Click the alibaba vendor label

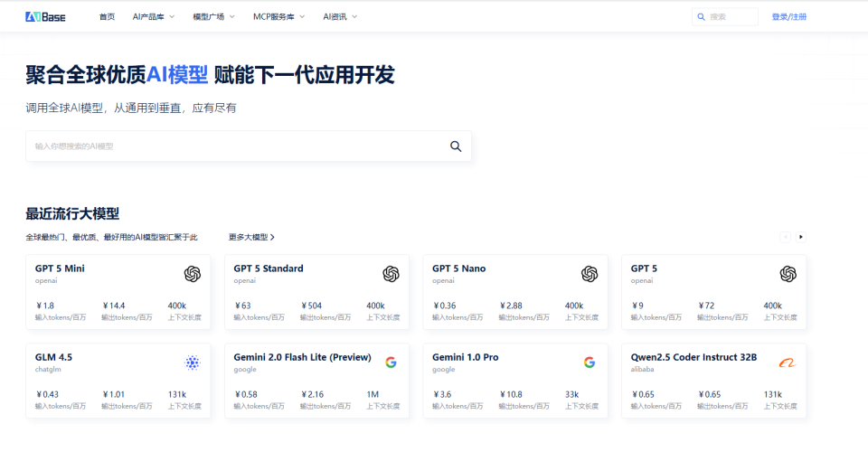click(x=642, y=370)
